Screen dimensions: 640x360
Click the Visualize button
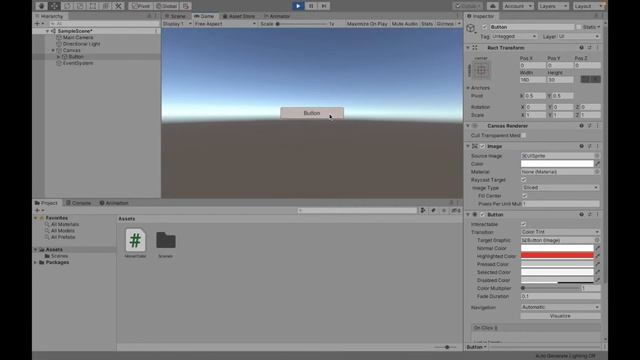tap(560, 316)
